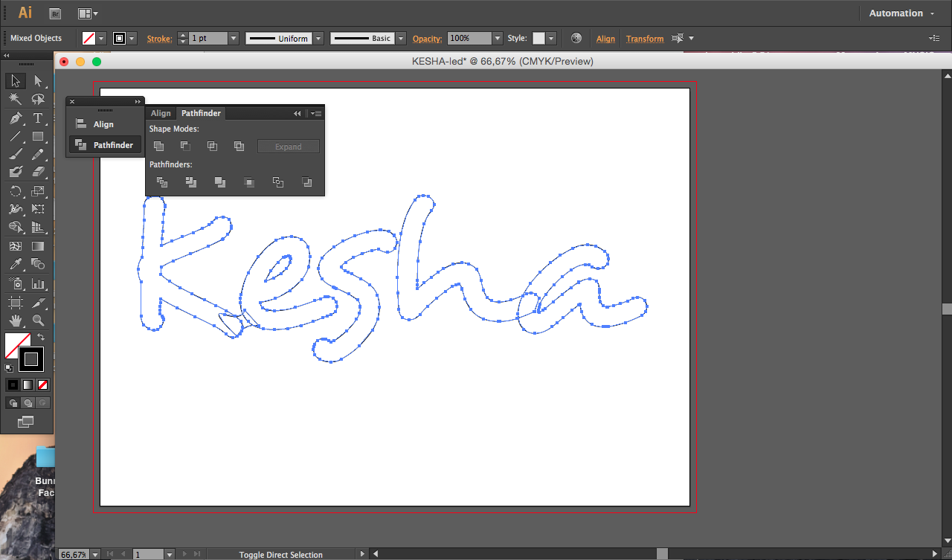
Task: Set the None color mode button
Action: pyautogui.click(x=43, y=384)
